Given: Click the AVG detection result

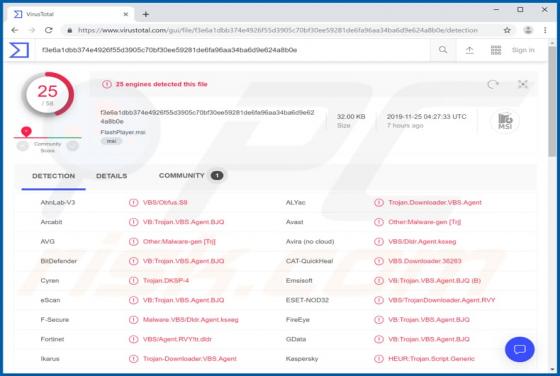Looking at the screenshot, I should [179, 242].
